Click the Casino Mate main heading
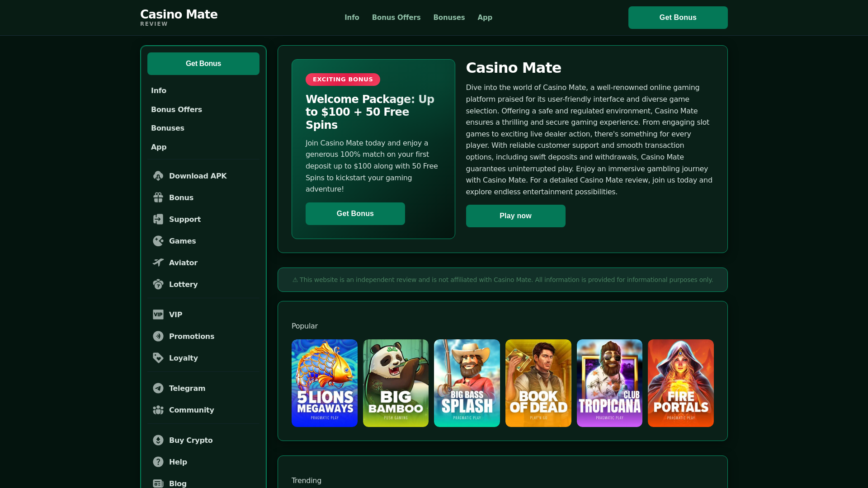Viewport: 868px width, 488px height. [x=514, y=68]
